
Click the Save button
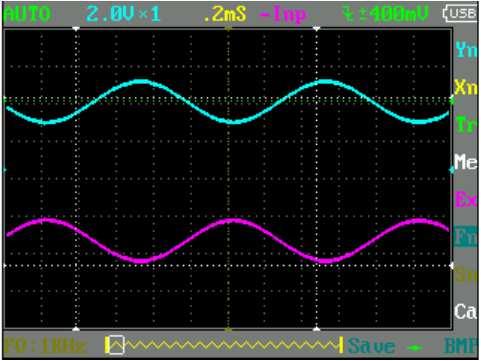pyautogui.click(x=372, y=346)
